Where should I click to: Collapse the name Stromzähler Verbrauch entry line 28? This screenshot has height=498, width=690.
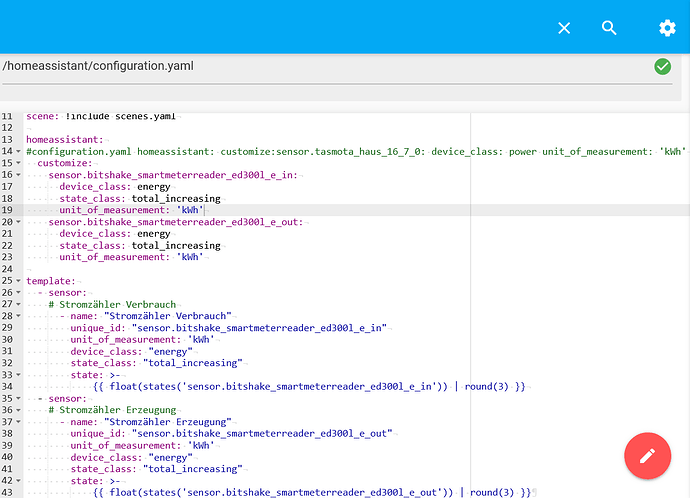(18, 316)
